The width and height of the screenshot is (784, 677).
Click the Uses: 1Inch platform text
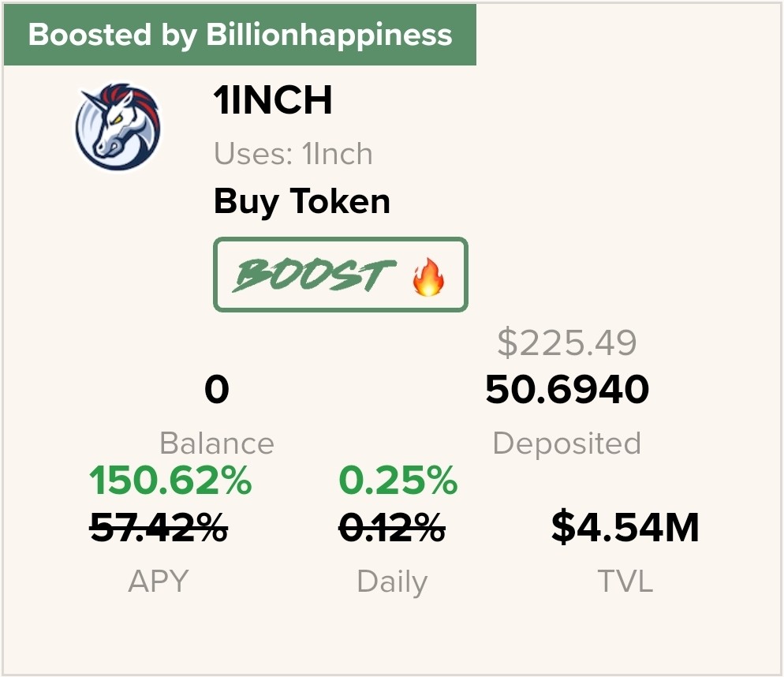point(293,154)
